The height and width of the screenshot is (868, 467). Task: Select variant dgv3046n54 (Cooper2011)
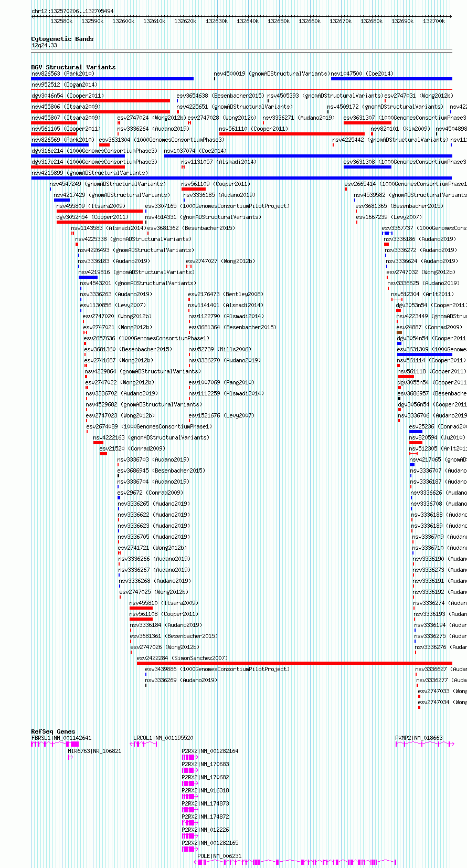[68, 96]
